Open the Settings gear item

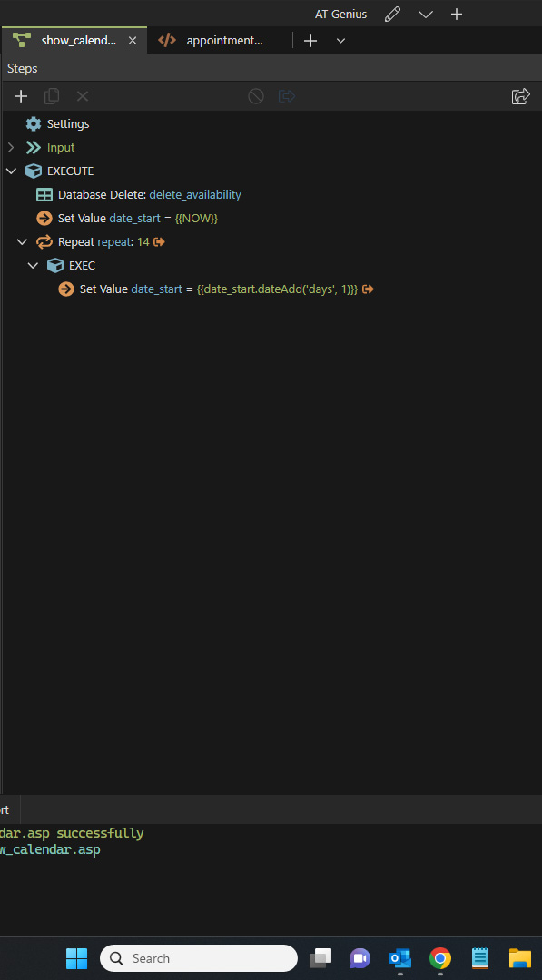click(57, 123)
